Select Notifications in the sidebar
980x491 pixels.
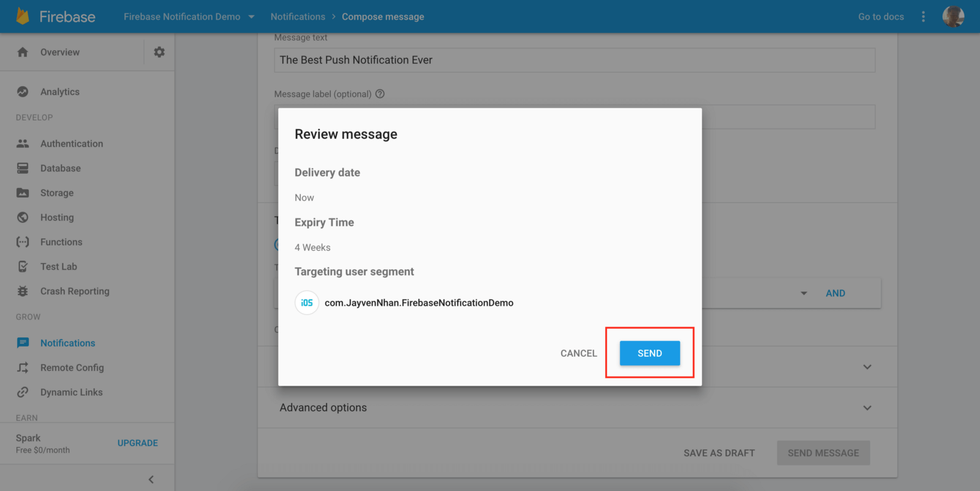tap(68, 343)
